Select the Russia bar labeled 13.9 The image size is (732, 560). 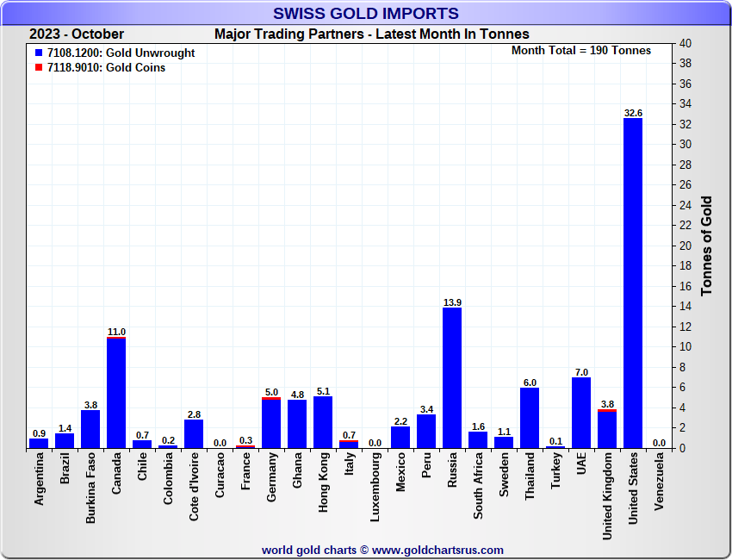(x=452, y=379)
